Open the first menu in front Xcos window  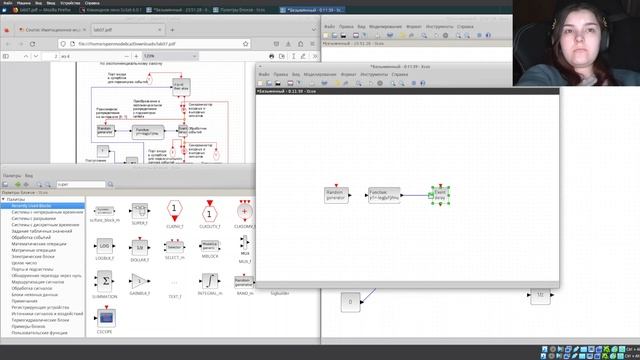pos(264,74)
